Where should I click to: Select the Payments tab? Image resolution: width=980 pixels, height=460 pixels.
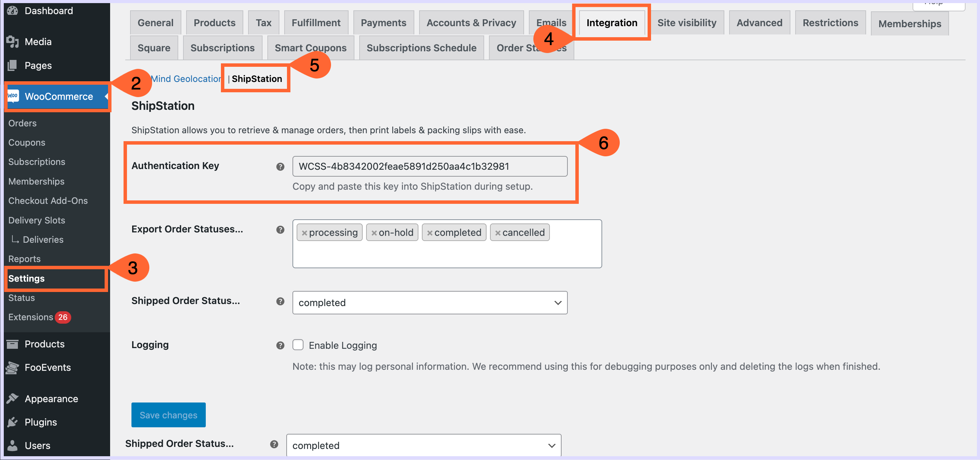(x=383, y=23)
